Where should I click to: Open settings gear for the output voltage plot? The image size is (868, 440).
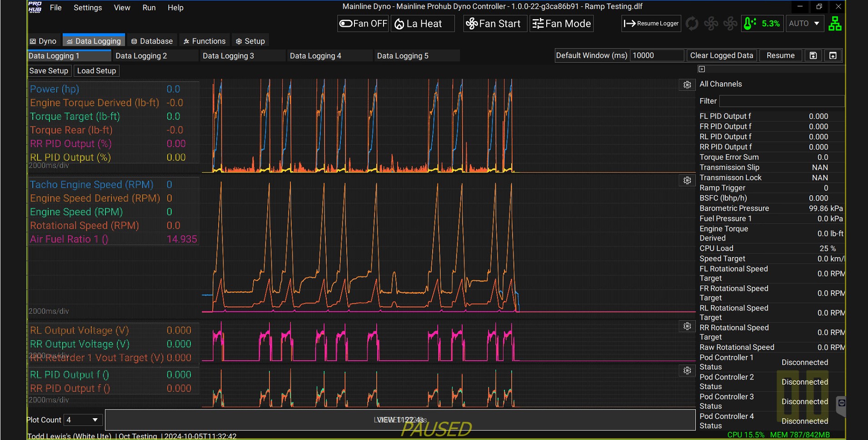(x=687, y=326)
